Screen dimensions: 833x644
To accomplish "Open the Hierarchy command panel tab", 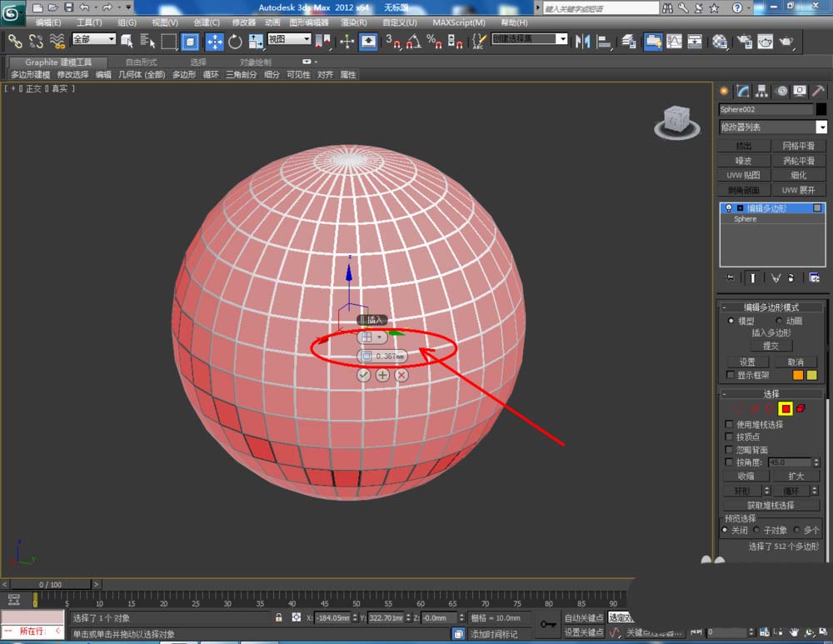I will tap(761, 91).
